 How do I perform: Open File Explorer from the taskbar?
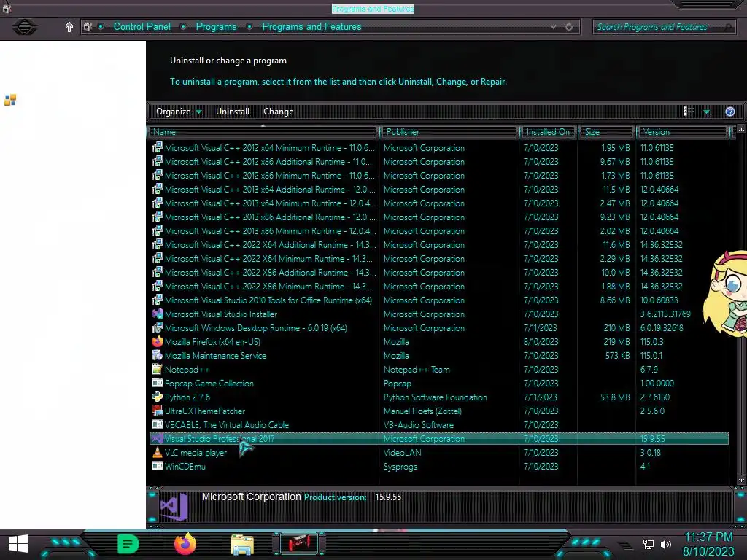(x=242, y=544)
